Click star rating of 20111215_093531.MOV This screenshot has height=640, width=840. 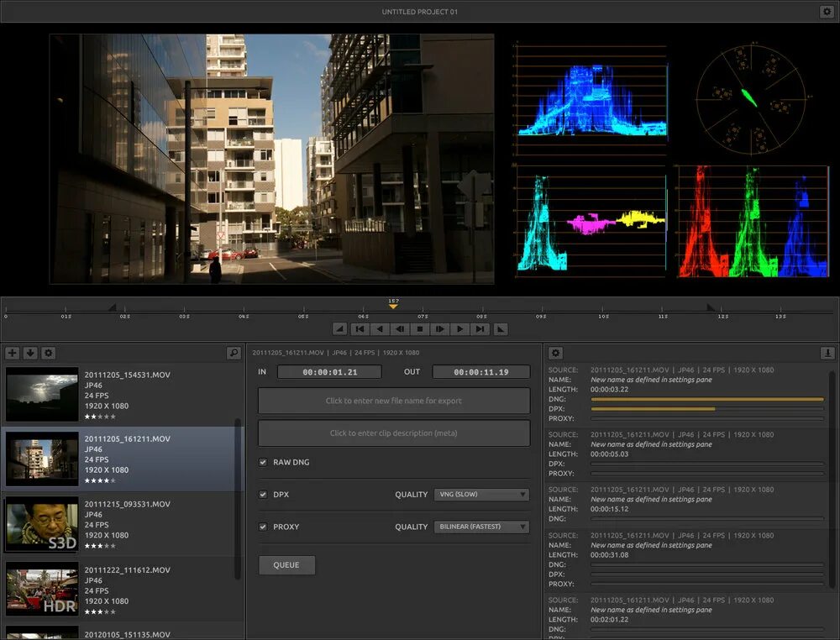click(100, 546)
